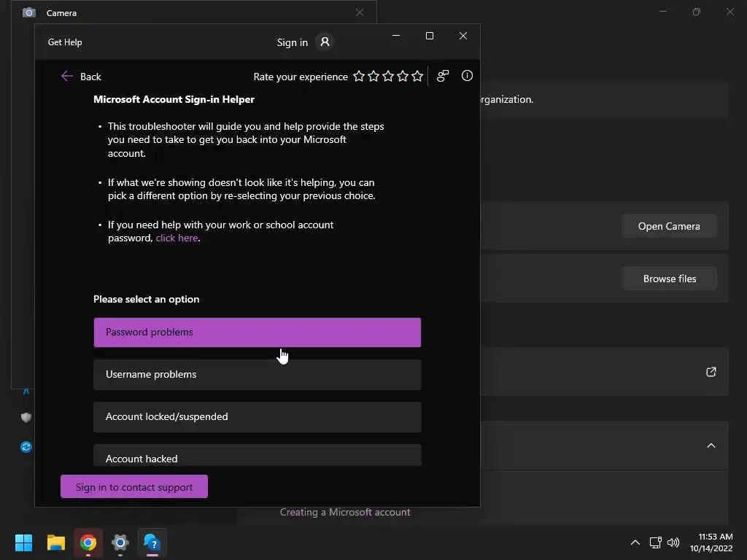Open the volume tray icon
This screenshot has width=747, height=560.
tap(673, 542)
